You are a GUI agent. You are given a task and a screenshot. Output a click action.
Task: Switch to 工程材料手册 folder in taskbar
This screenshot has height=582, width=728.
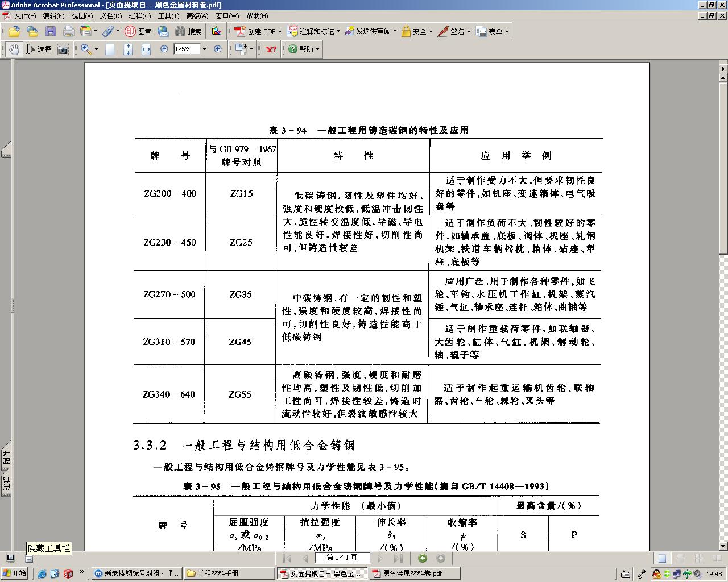(x=229, y=573)
